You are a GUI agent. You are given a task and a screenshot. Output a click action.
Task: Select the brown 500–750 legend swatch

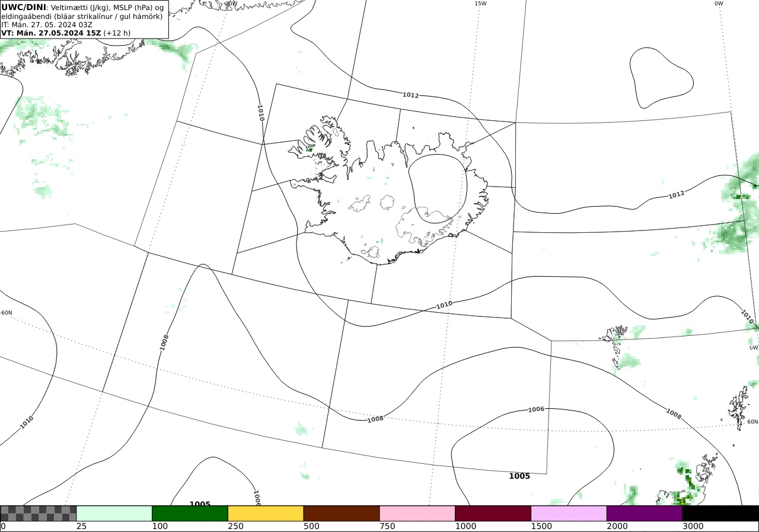tap(342, 513)
